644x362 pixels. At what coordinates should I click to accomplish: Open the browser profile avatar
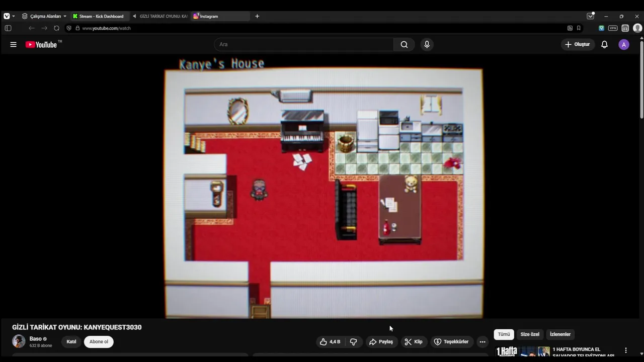[637, 28]
